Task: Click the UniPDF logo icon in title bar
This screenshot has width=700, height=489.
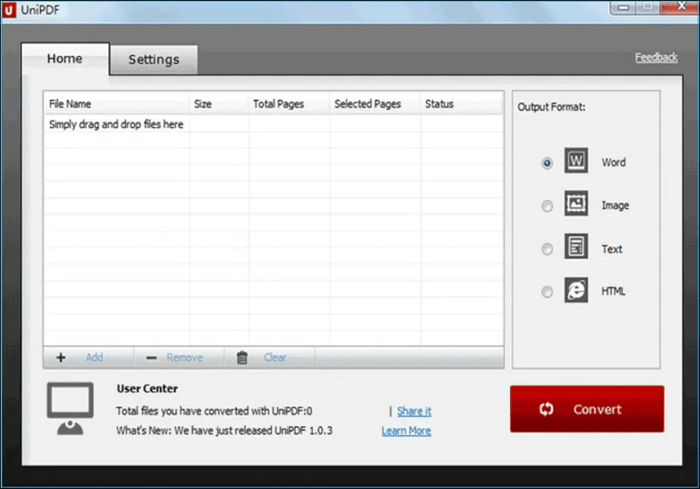Action: pyautogui.click(x=8, y=10)
